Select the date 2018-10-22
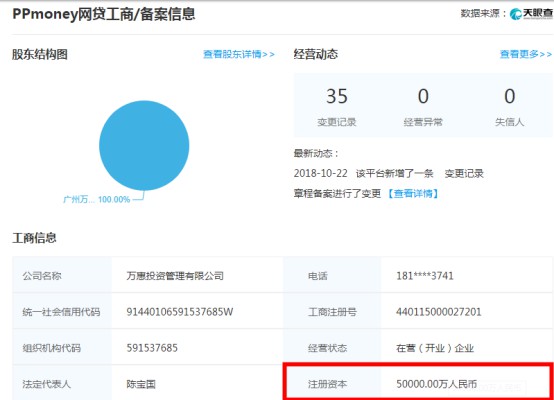 [321, 173]
